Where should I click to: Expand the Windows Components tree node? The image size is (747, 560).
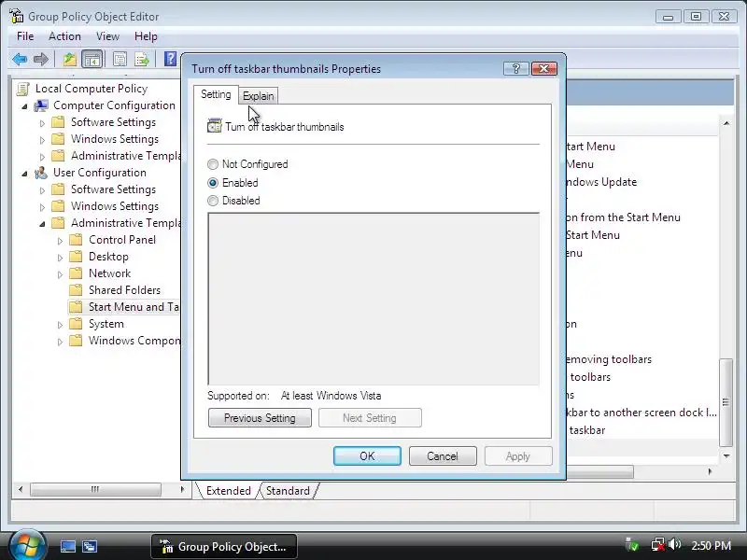pos(60,342)
